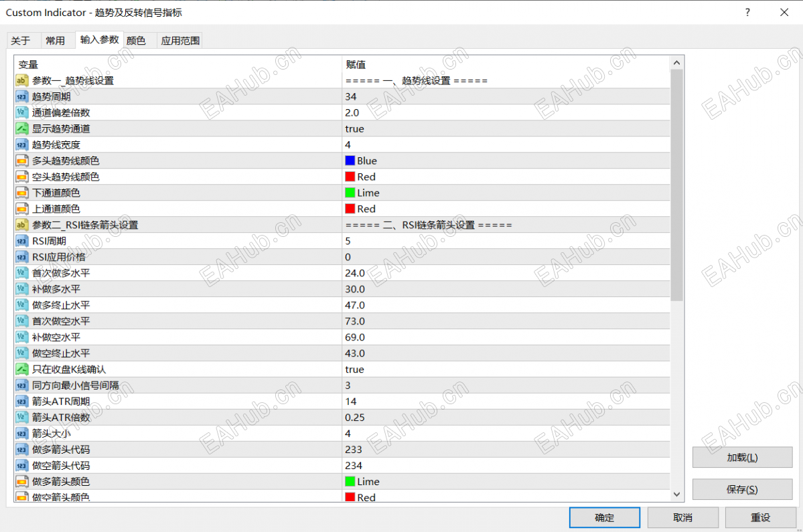This screenshot has width=803, height=532.
Task: Click the integer icon next to 箭头大小
Action: 21,433
